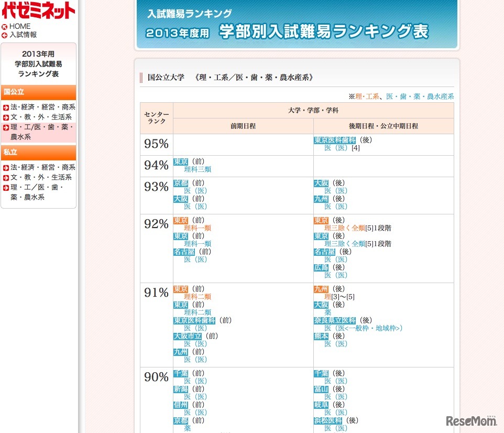Click 熊本 (後) label
Image resolution: width=504 pixels, height=433 pixels.
[x=321, y=336]
